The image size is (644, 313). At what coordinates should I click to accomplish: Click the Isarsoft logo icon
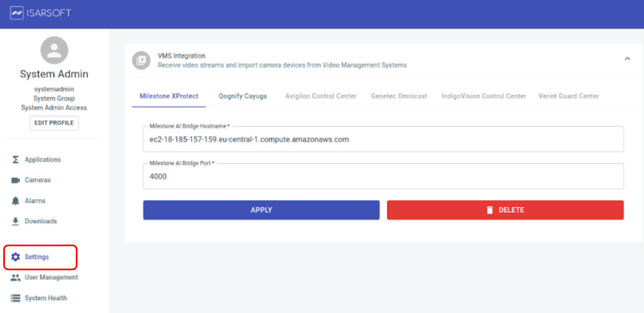[16, 13]
